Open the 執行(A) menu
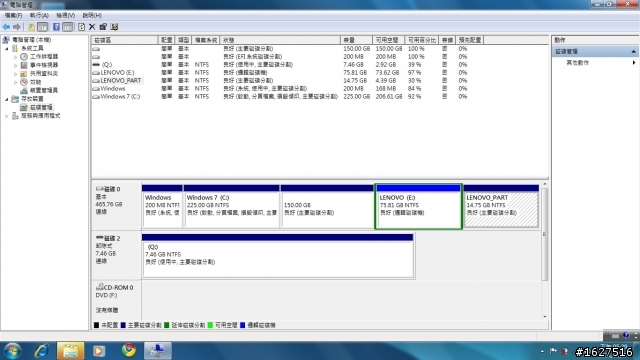Viewport: 640px width, 360px height. click(39, 16)
